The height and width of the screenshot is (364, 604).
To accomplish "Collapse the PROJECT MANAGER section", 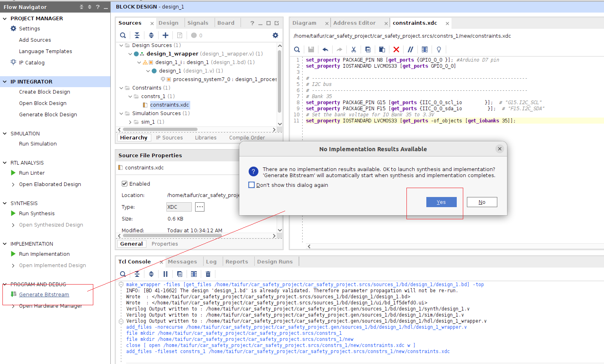I will click(x=5, y=19).
